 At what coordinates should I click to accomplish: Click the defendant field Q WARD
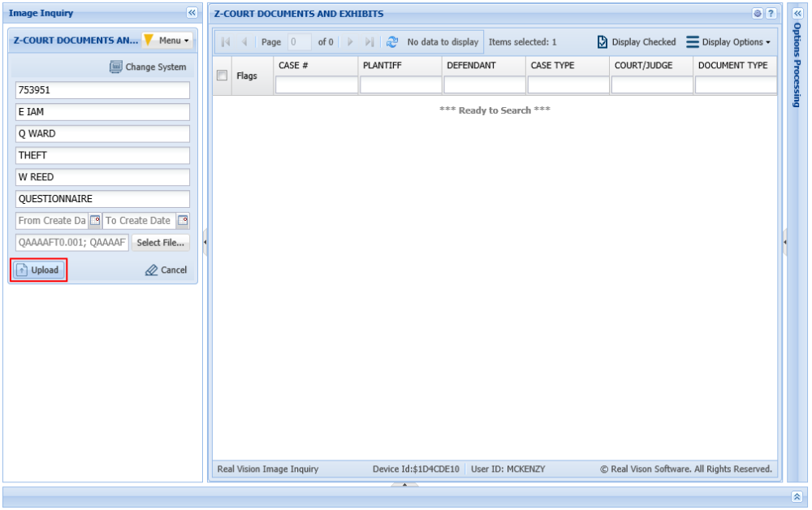pyautogui.click(x=102, y=133)
